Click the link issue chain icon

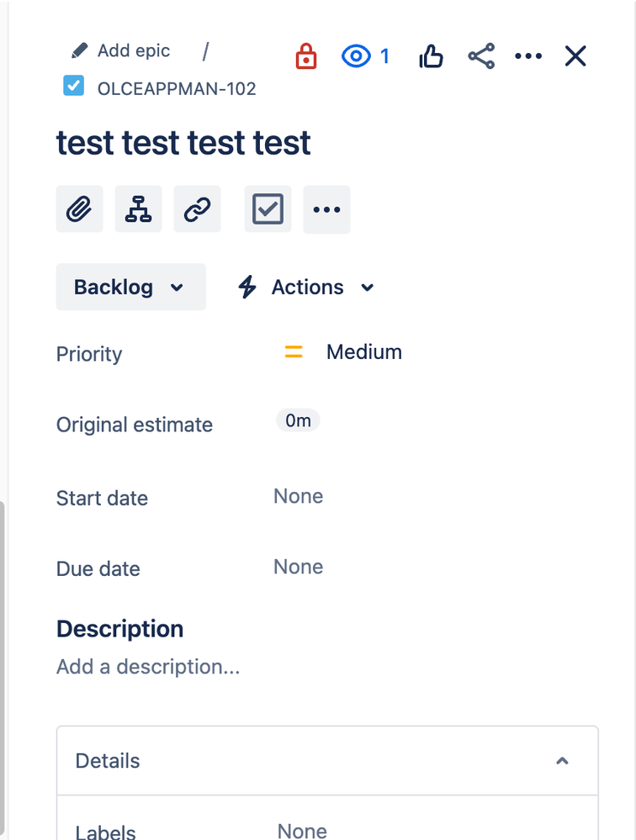click(x=197, y=209)
